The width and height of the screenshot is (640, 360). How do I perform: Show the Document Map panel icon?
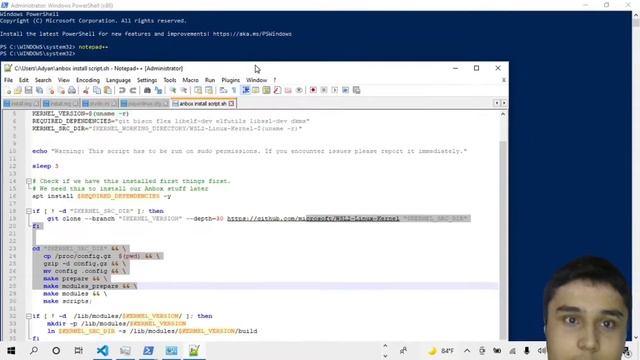(x=266, y=90)
